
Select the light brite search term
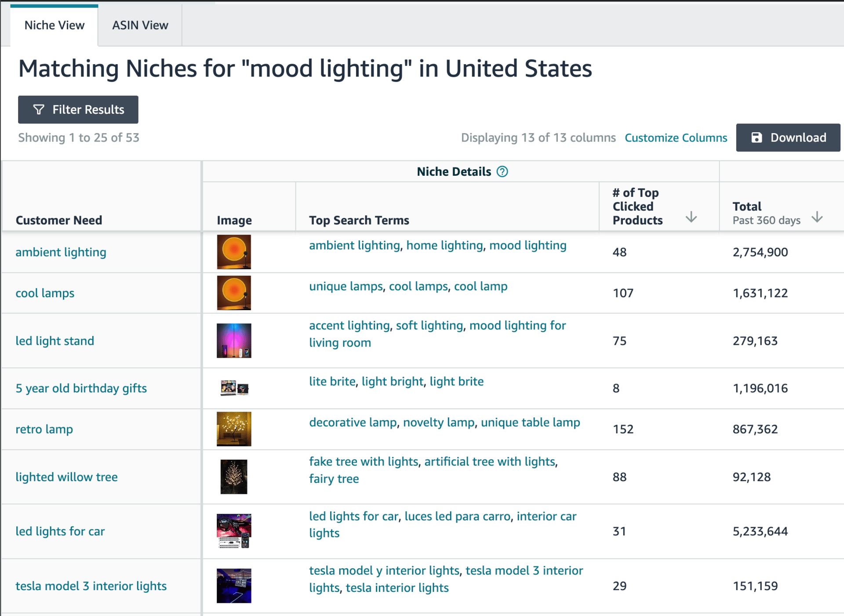click(x=457, y=381)
